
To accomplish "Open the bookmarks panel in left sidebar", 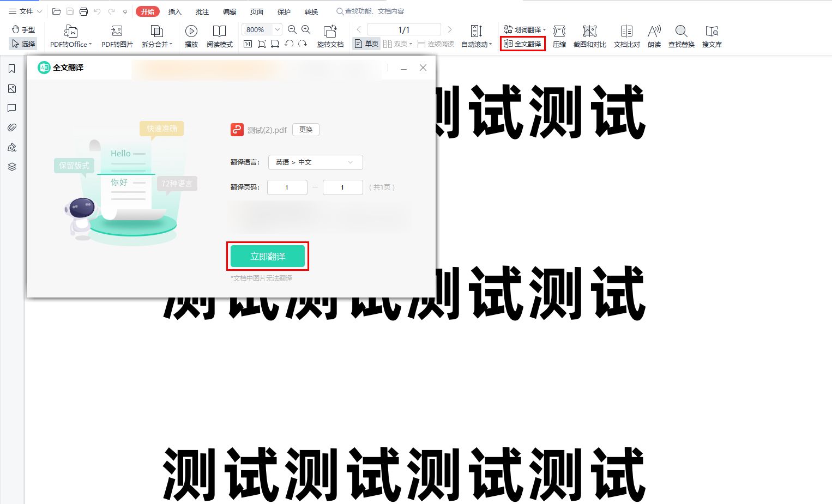I will pos(11,69).
